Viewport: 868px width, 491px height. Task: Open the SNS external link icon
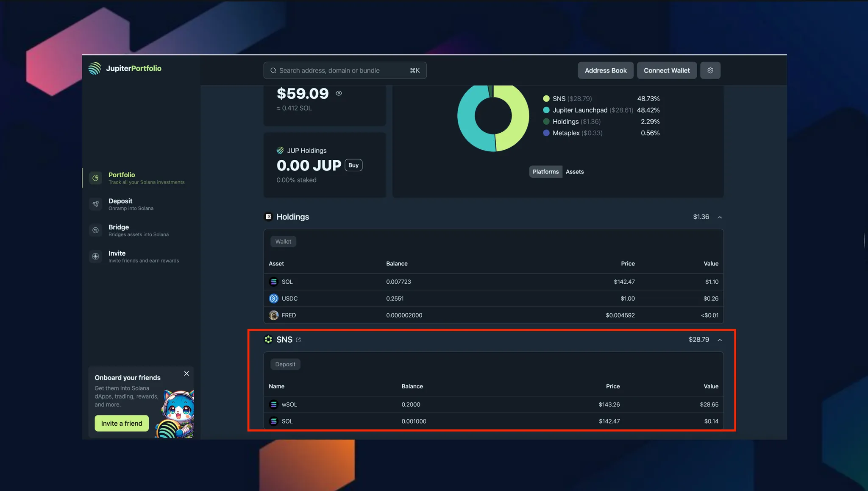pos(298,340)
